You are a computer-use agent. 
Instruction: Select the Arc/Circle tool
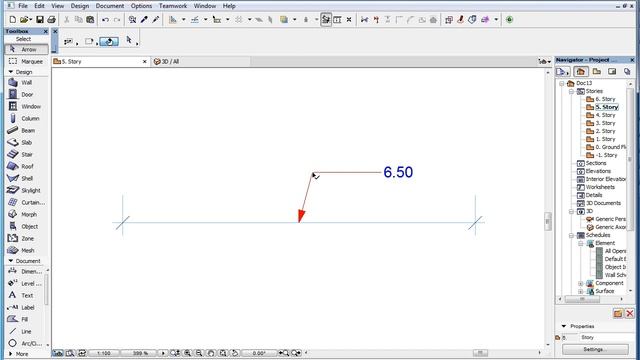(x=25, y=343)
